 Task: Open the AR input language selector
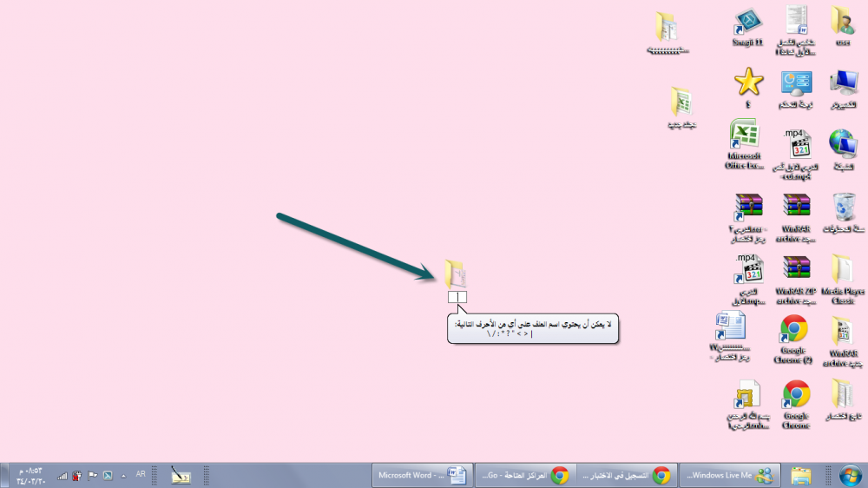[141, 475]
